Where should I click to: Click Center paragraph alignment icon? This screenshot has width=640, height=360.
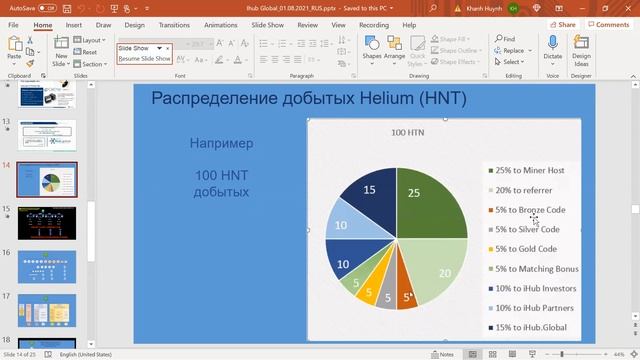(x=275, y=60)
